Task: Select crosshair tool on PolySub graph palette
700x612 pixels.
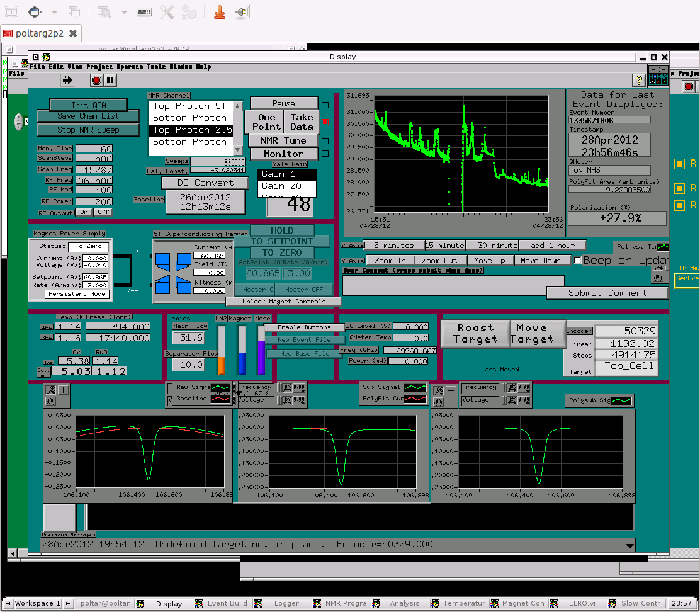Action: tap(451, 390)
